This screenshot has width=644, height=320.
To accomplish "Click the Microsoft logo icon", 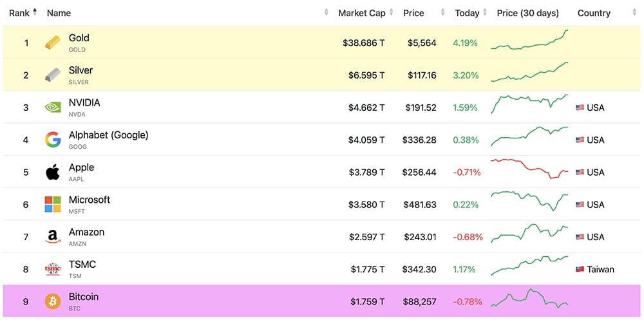I will (53, 204).
